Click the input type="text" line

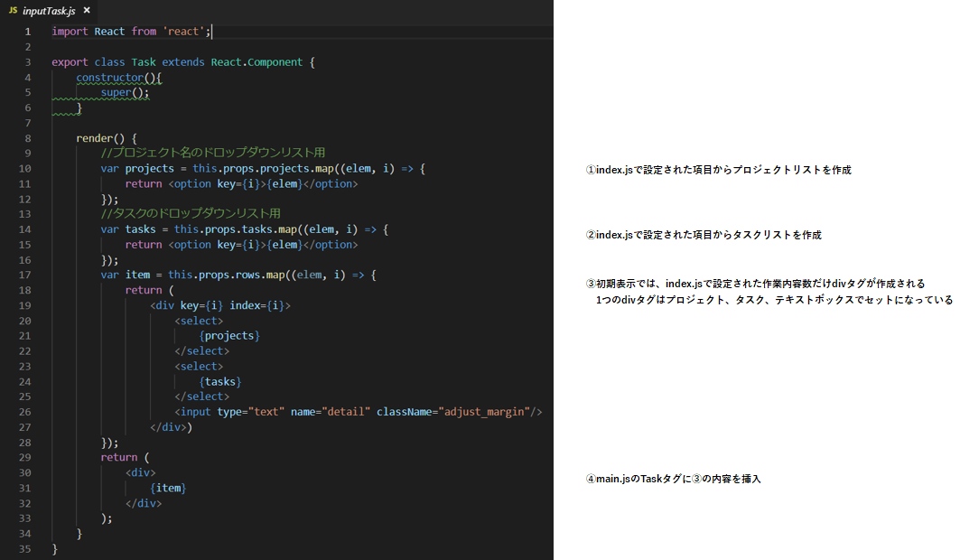pos(359,412)
